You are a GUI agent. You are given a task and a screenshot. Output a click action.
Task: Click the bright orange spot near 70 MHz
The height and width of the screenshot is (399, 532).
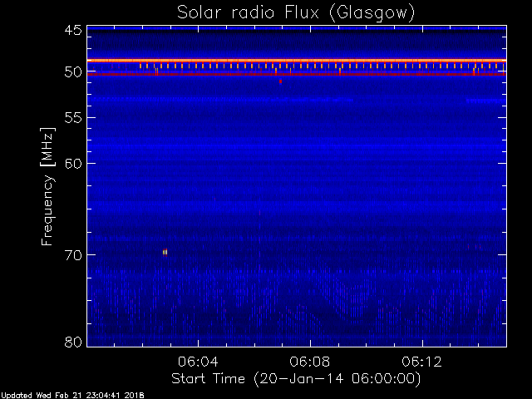click(x=165, y=252)
